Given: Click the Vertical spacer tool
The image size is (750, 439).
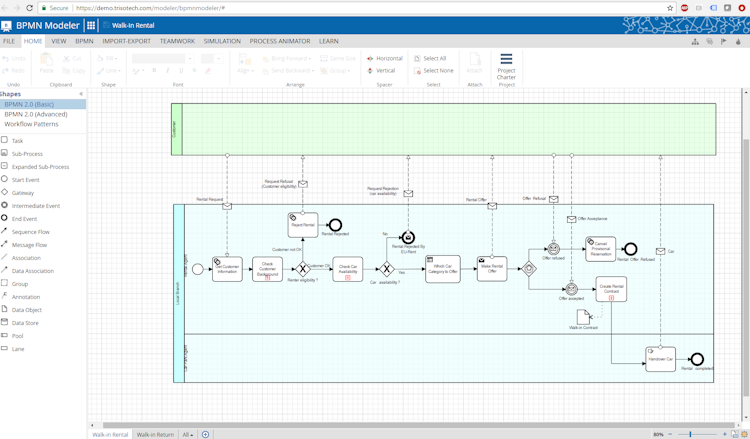Looking at the screenshot, I should point(381,70).
